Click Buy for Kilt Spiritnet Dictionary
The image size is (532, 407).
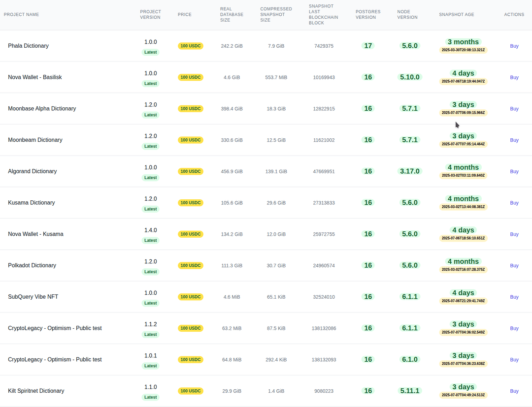click(x=514, y=391)
